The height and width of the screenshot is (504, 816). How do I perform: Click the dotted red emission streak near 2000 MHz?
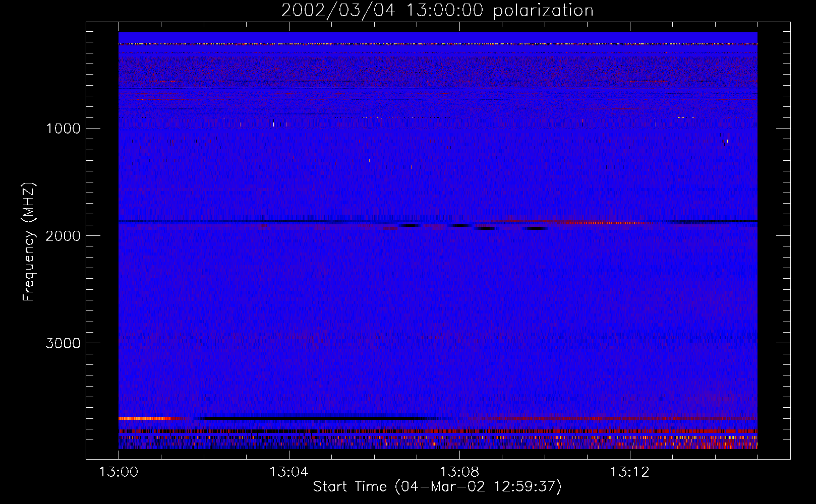click(603, 223)
